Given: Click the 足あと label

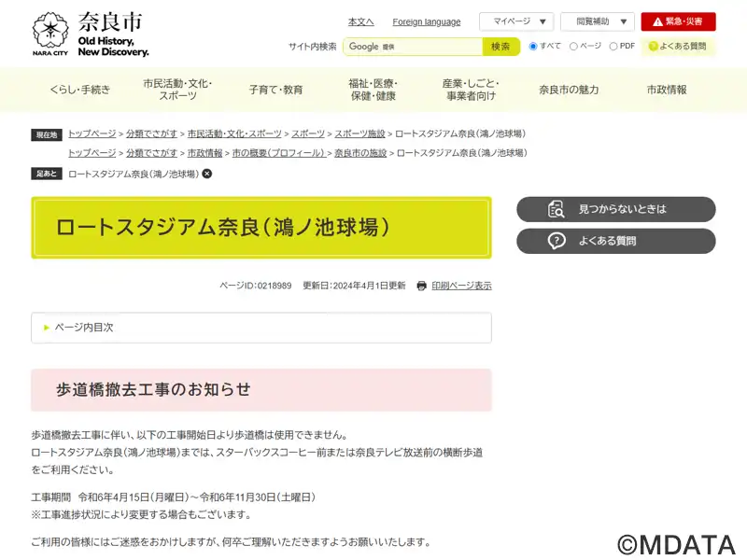Looking at the screenshot, I should pos(47,174).
